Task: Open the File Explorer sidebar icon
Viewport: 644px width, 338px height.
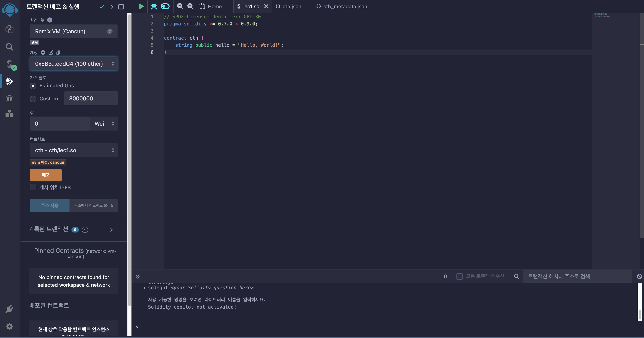Action: pyautogui.click(x=9, y=29)
